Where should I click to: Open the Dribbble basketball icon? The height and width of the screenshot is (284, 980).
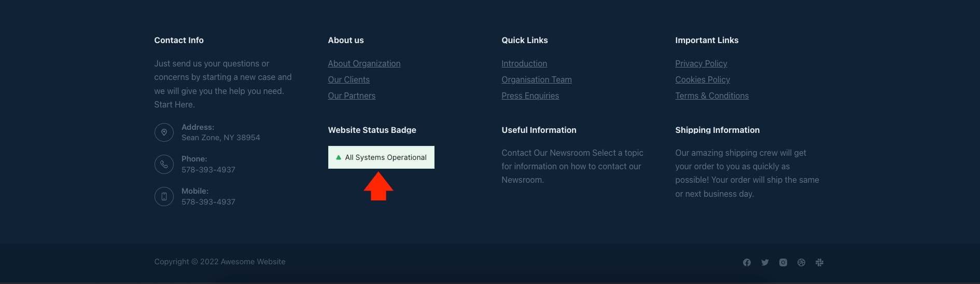click(x=801, y=263)
